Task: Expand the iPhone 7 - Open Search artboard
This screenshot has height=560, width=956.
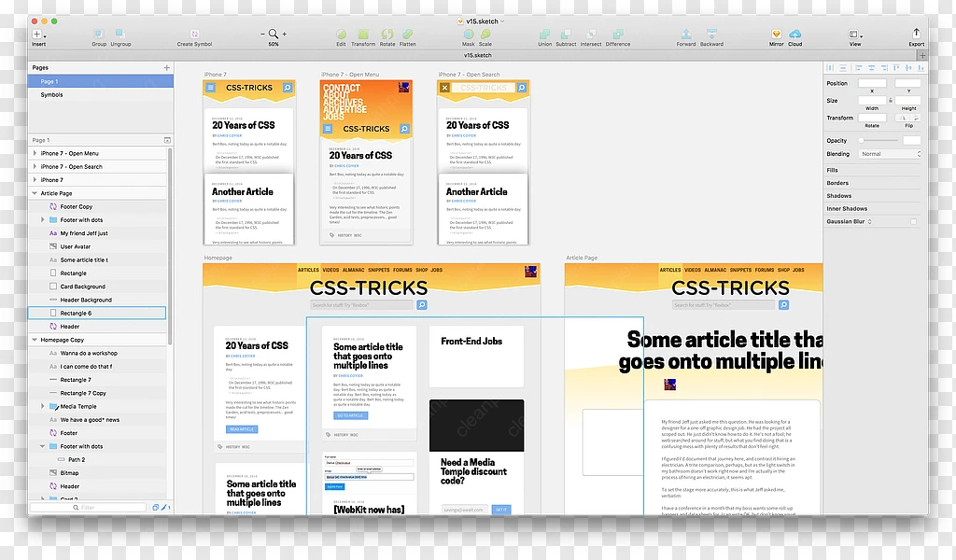Action: tap(35, 167)
